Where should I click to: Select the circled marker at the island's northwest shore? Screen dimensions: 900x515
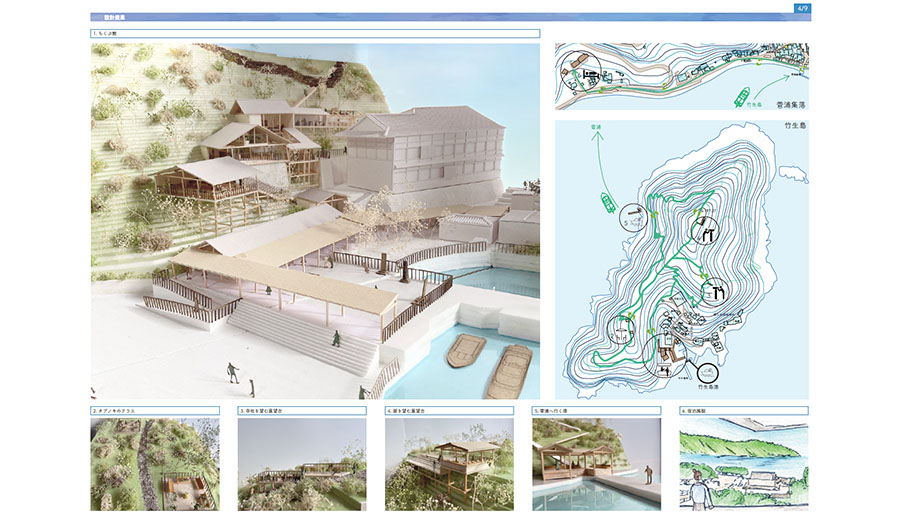click(x=631, y=217)
